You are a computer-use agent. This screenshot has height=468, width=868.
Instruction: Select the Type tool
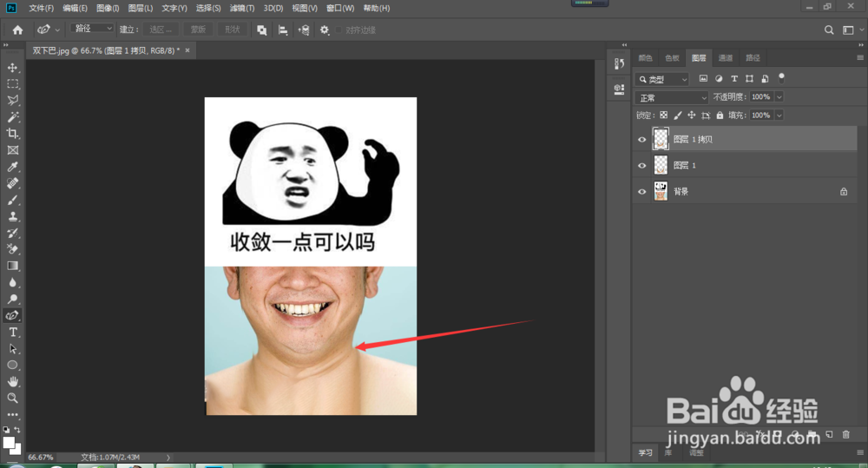(x=12, y=333)
